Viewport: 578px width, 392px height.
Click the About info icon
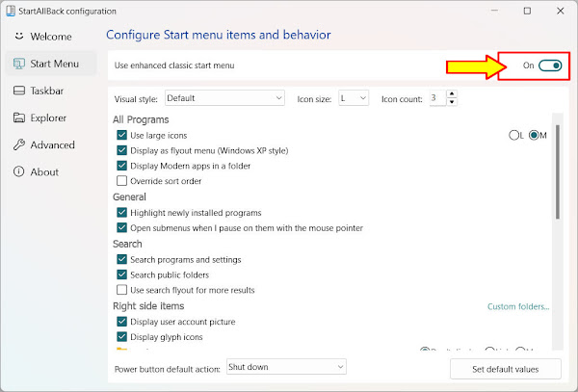pyautogui.click(x=19, y=171)
